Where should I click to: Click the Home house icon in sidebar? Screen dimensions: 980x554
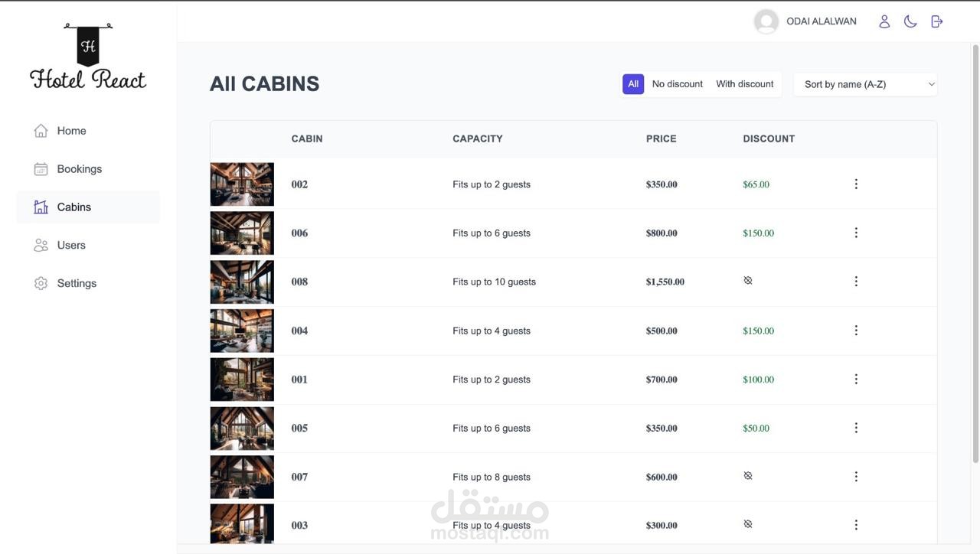pos(41,131)
